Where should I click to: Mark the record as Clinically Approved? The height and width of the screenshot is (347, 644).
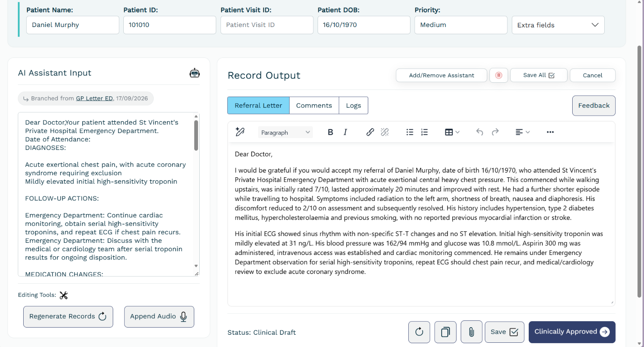(x=572, y=332)
